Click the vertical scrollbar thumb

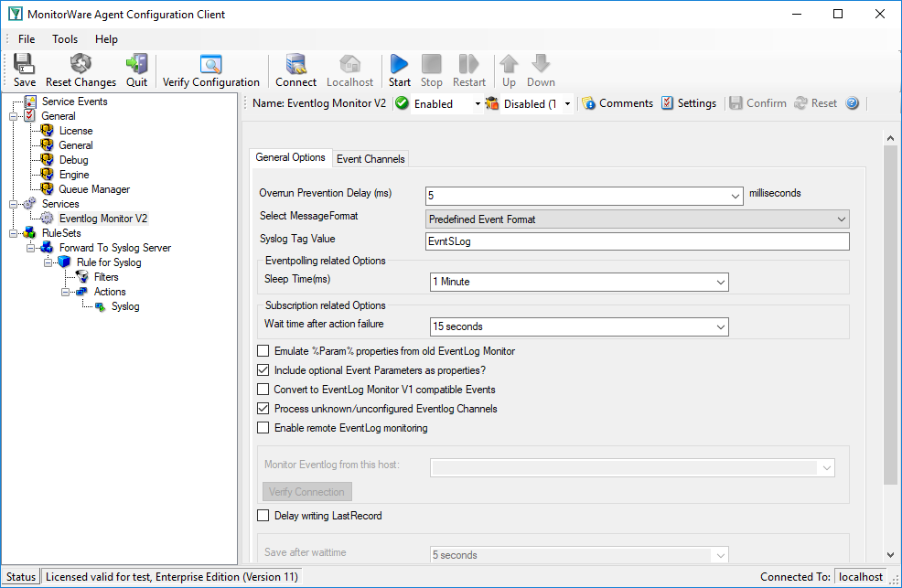click(890, 315)
